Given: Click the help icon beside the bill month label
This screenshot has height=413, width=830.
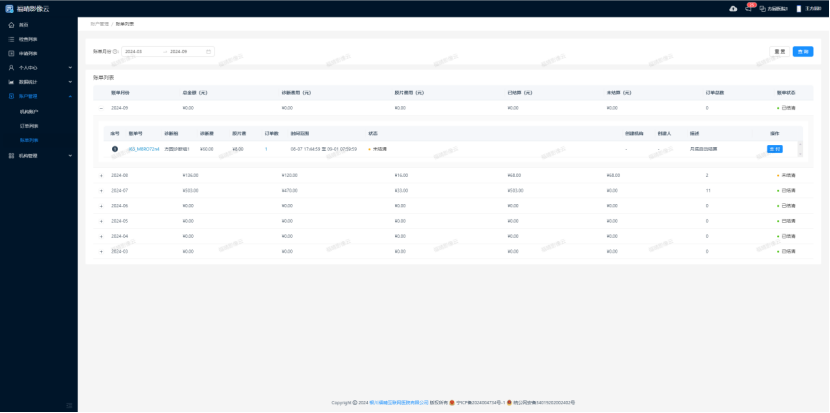Looking at the screenshot, I should pyautogui.click(x=117, y=51).
